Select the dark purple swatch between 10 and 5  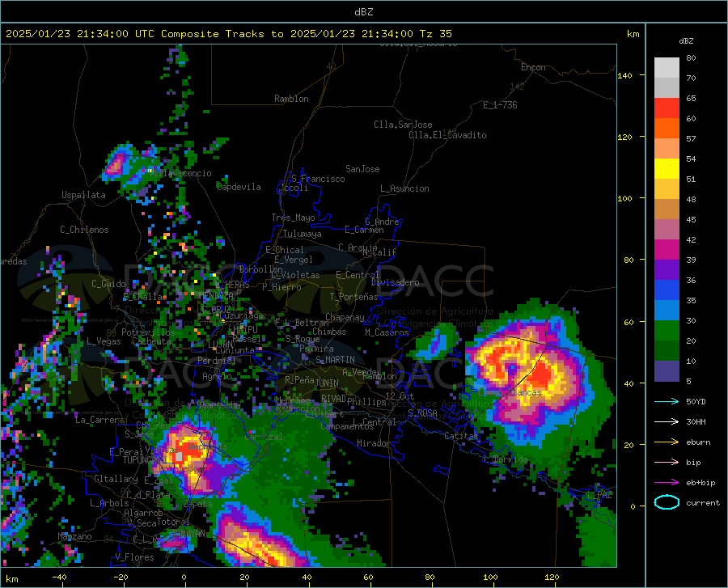(x=667, y=371)
